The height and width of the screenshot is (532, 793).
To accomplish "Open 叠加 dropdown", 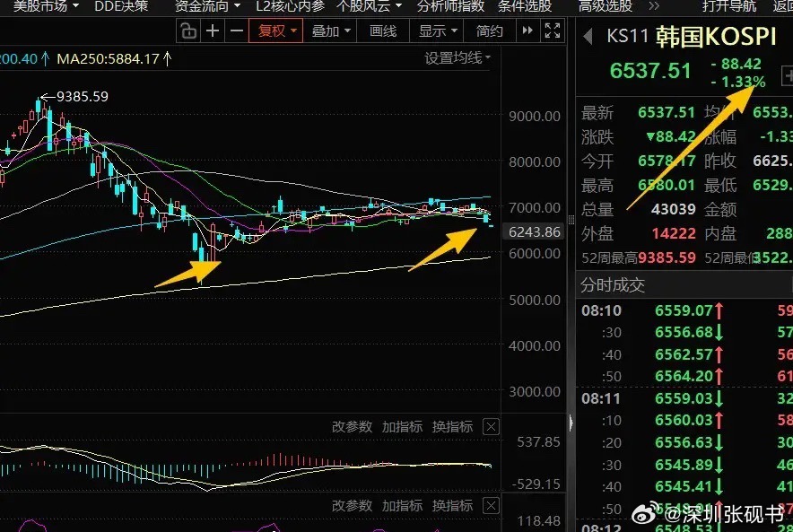I will 331,31.
